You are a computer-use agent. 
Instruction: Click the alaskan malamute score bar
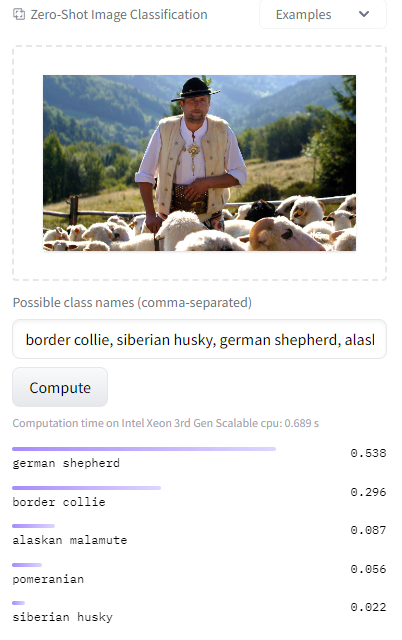coord(33,526)
